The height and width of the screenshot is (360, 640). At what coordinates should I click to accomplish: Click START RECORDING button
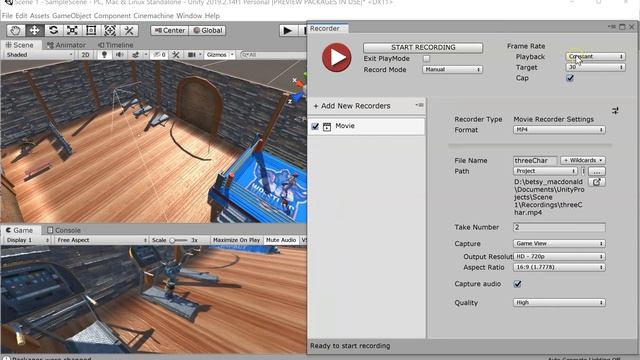[423, 47]
